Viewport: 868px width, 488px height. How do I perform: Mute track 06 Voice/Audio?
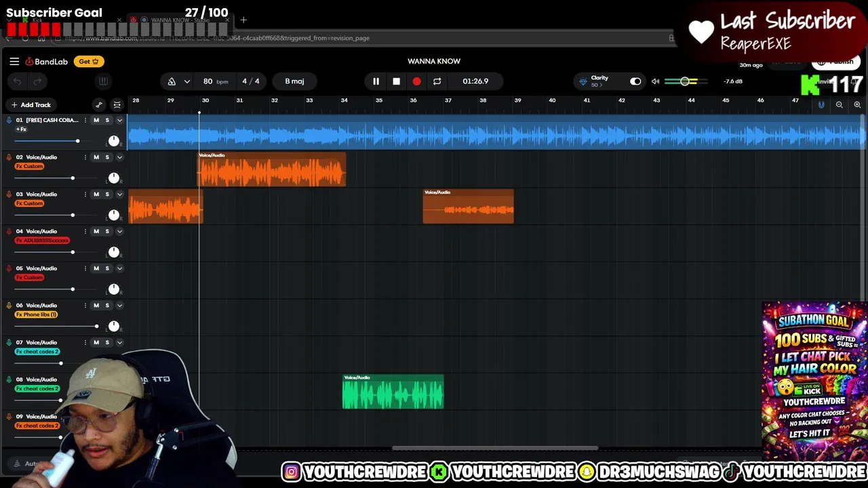click(x=96, y=306)
